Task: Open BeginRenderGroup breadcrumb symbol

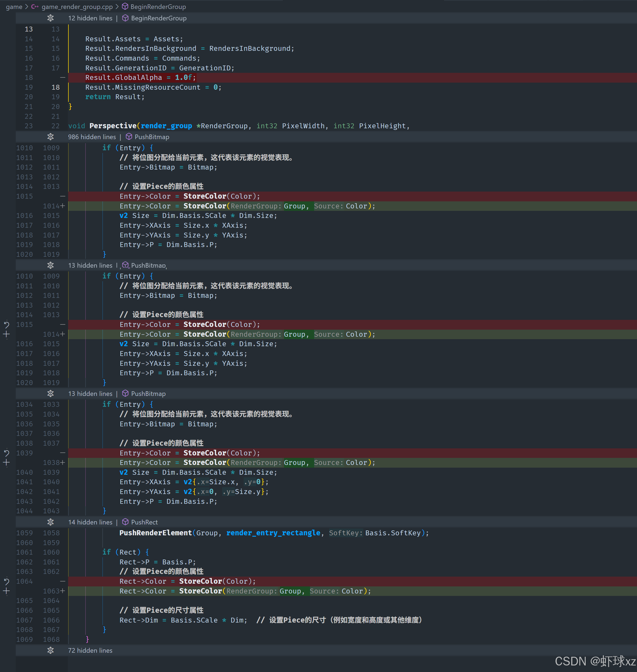Action: tap(158, 7)
